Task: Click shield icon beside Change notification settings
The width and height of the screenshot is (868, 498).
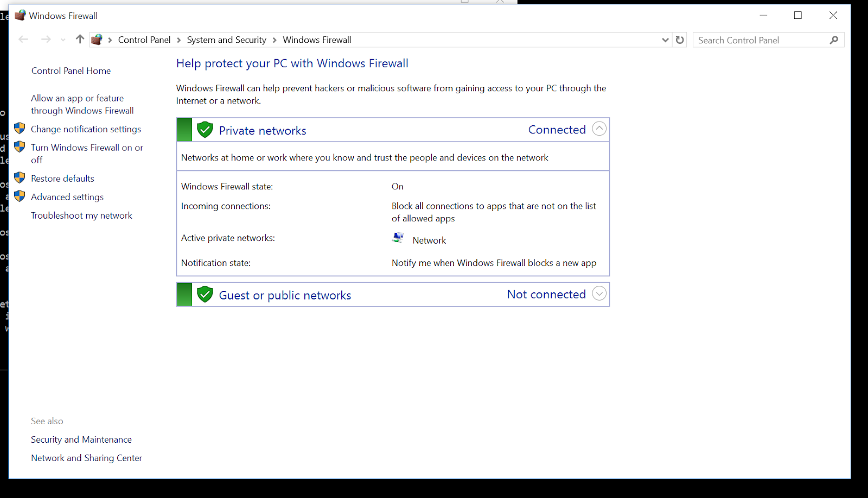Action: click(20, 128)
